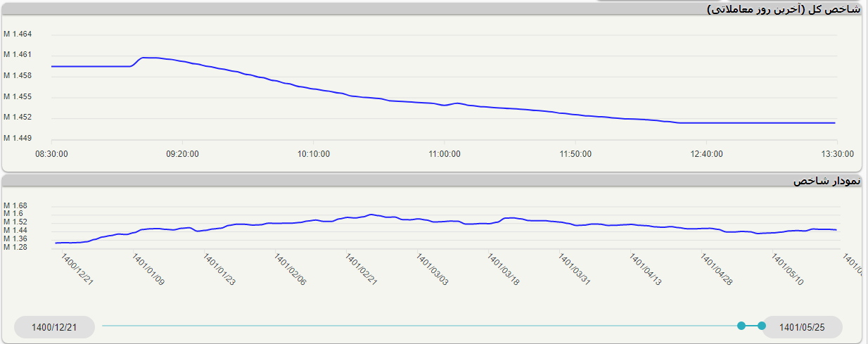Click the 1401/05/10 date label on the lower chart

coord(788,270)
